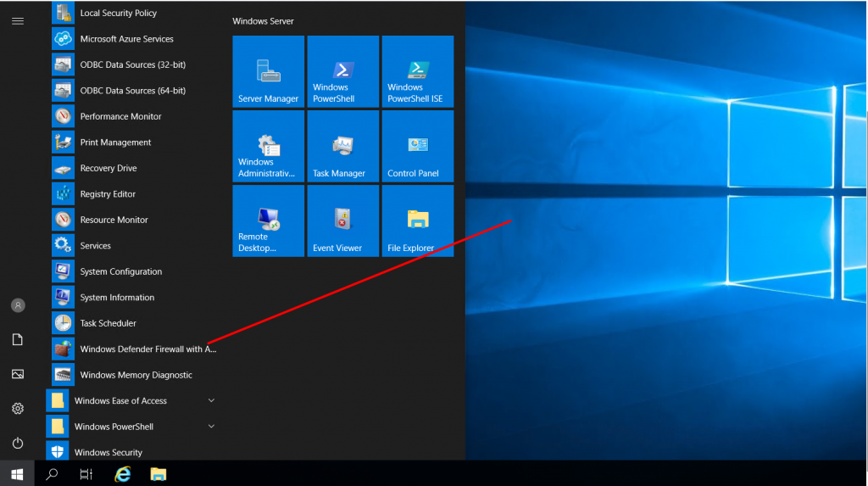
Task: Open Documents from Start sidebar
Action: pos(18,340)
